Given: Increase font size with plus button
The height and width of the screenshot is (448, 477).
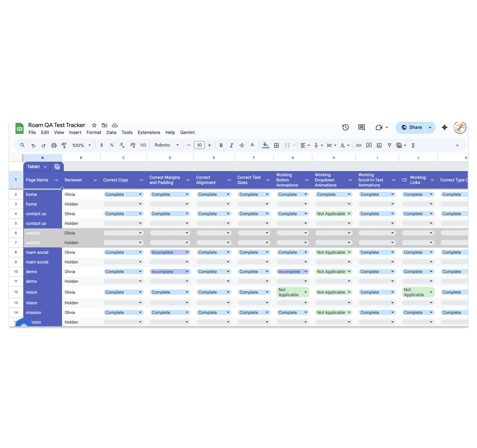Looking at the screenshot, I should click(x=210, y=145).
